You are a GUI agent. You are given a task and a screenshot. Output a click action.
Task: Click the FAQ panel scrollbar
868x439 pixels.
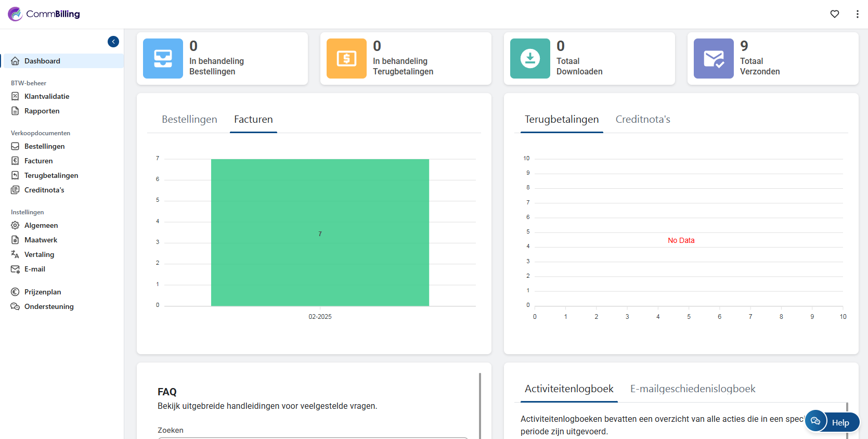tap(480, 406)
